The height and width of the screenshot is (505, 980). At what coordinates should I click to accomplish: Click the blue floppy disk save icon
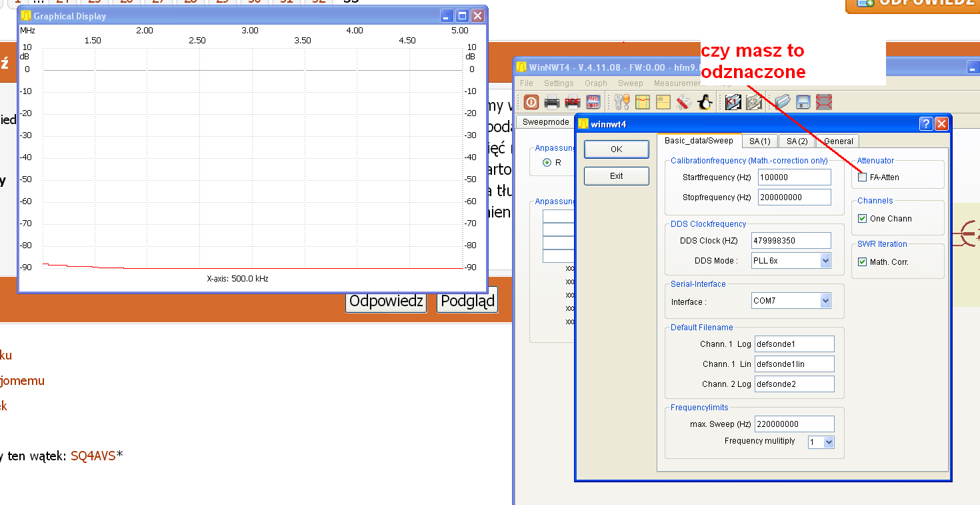[x=803, y=102]
